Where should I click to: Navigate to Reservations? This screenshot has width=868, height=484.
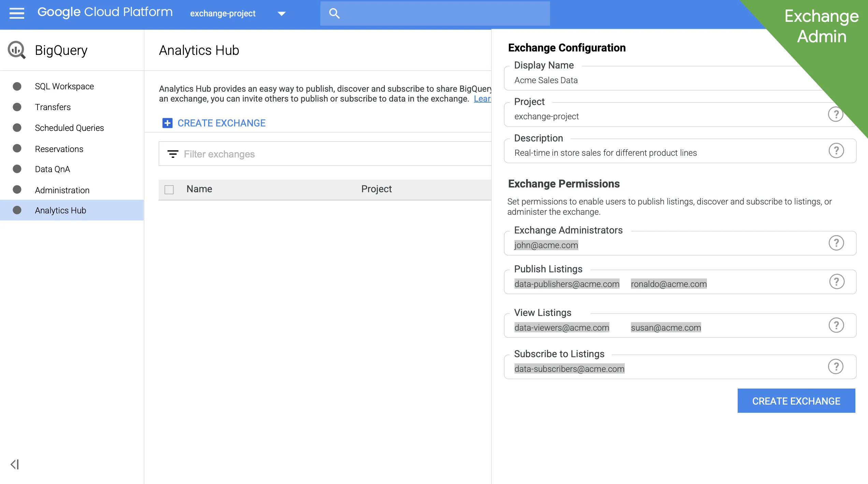pyautogui.click(x=59, y=149)
